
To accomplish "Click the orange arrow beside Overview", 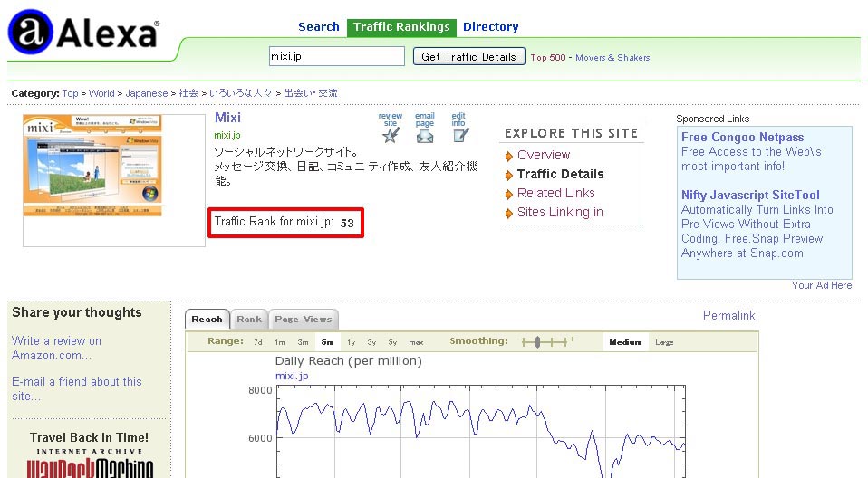I will point(509,156).
